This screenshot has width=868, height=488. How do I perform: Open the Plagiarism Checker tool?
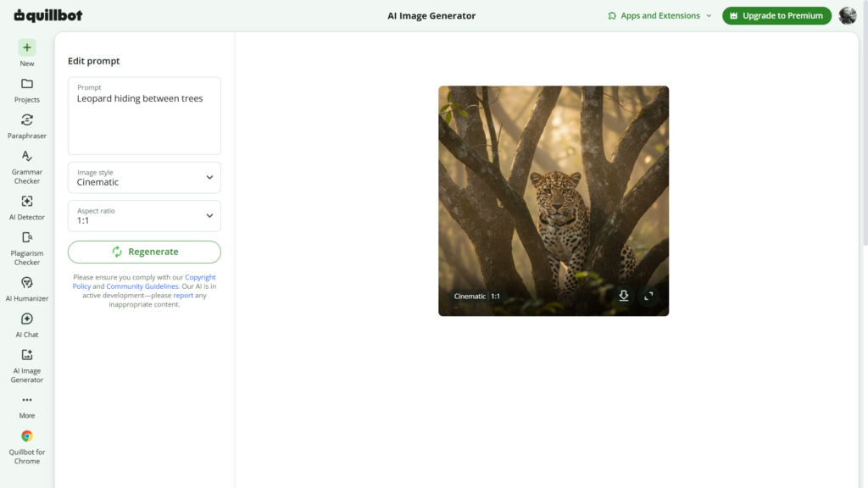tap(26, 248)
